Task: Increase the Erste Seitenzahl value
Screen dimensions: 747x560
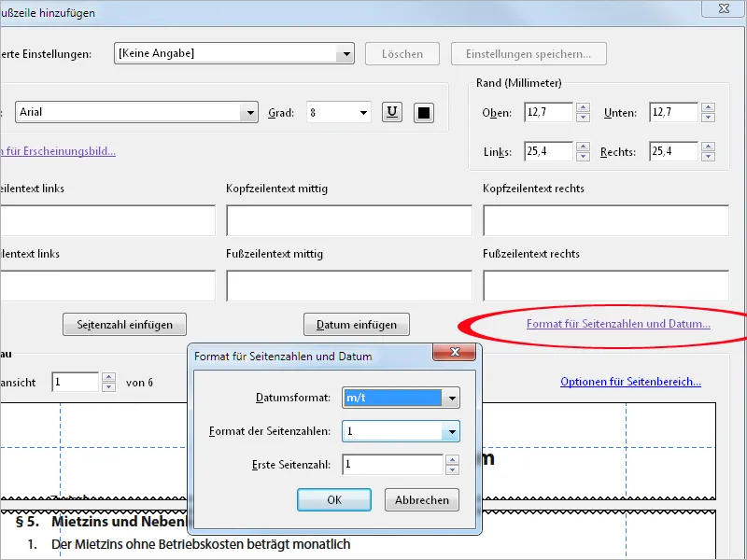Action: tap(453, 459)
